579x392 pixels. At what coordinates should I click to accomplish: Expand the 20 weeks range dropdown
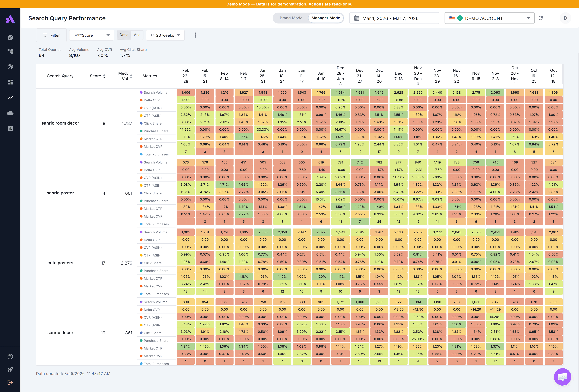click(165, 35)
